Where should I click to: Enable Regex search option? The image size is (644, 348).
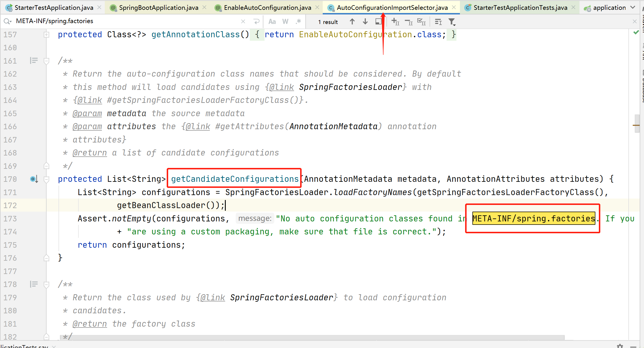click(x=298, y=22)
